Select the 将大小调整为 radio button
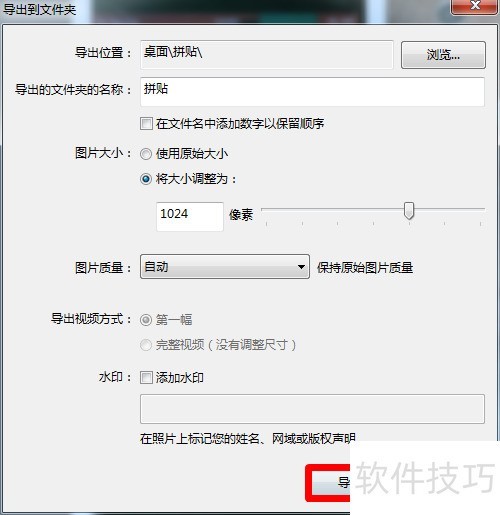Screen dimensions: 500x515 point(146,179)
